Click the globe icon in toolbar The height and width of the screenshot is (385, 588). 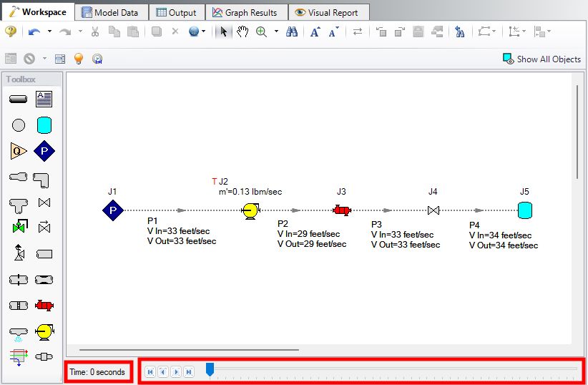pos(194,31)
